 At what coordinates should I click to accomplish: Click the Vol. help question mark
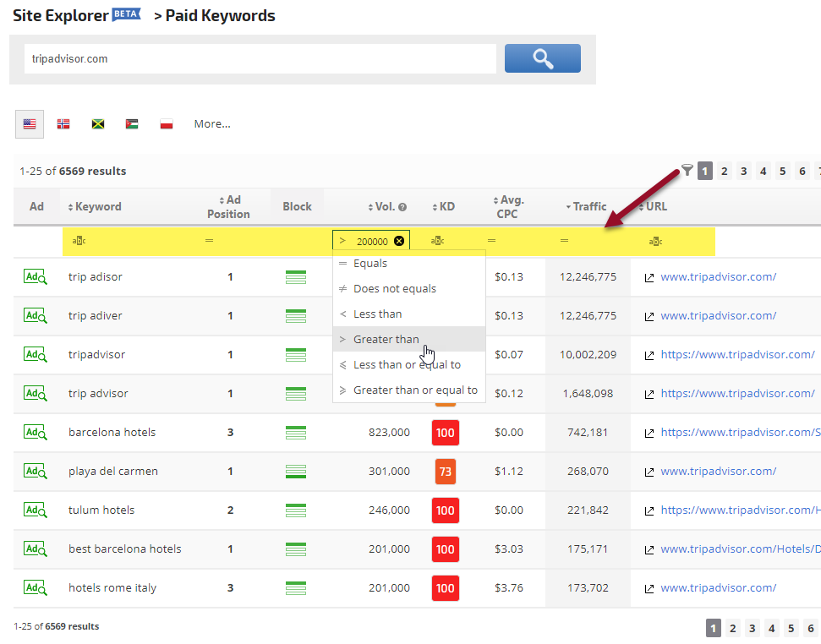402,207
